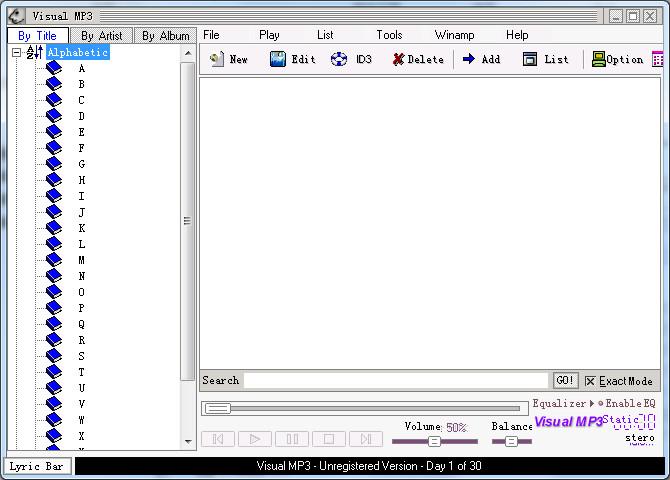This screenshot has height=480, width=670.
Task: Select letter Q in the tree
Action: pyautogui.click(x=82, y=324)
